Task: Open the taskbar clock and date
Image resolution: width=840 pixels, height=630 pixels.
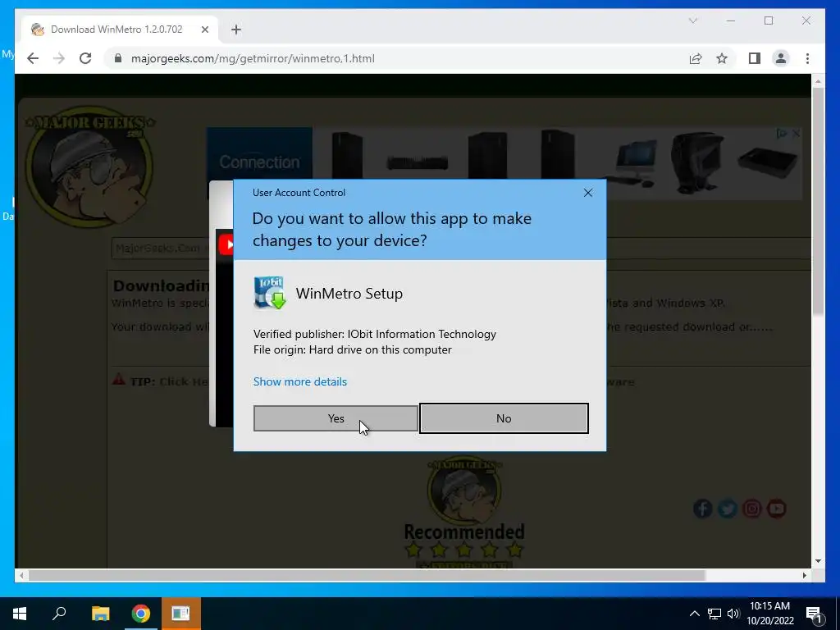Action: [769, 614]
